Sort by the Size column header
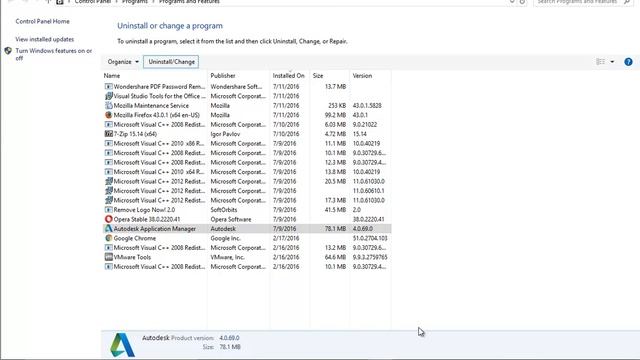The image size is (640, 360). (318, 76)
